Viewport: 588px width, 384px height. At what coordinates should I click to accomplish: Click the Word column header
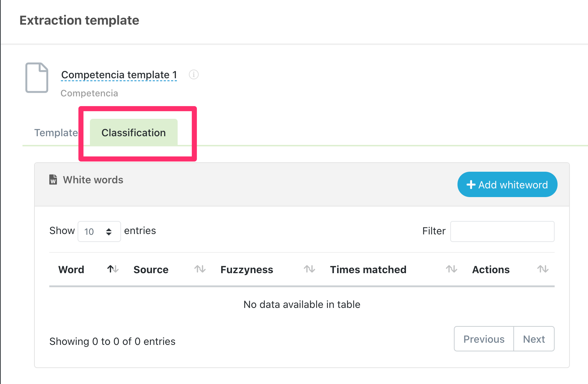[71, 270]
